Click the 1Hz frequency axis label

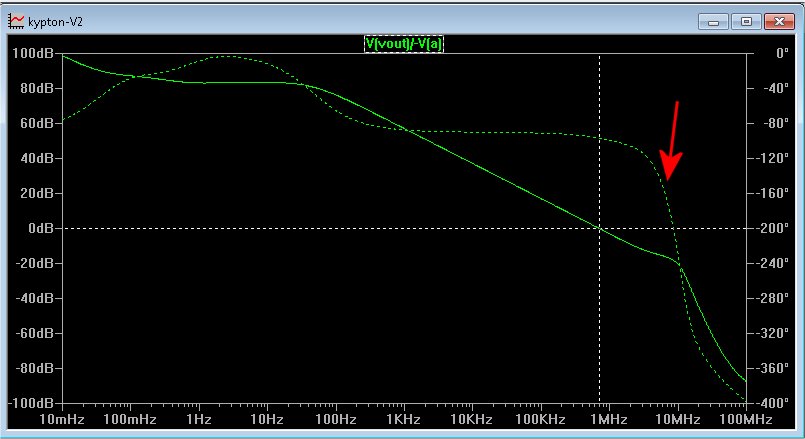[199, 419]
